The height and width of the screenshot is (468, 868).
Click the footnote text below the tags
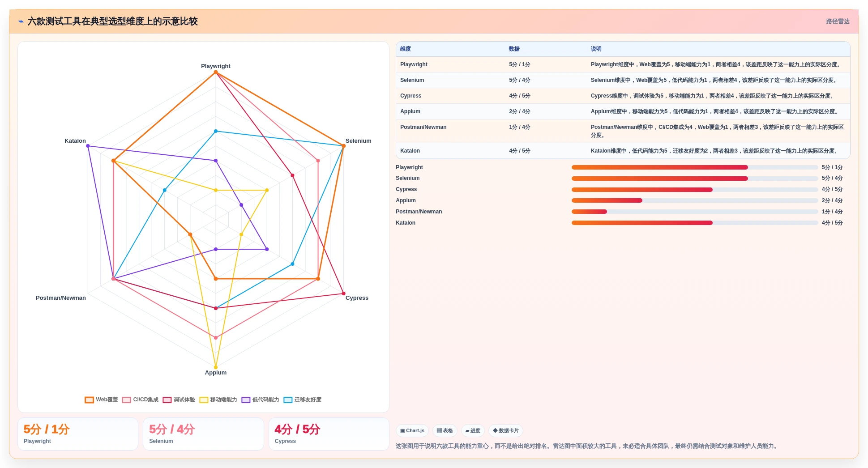tap(587, 446)
